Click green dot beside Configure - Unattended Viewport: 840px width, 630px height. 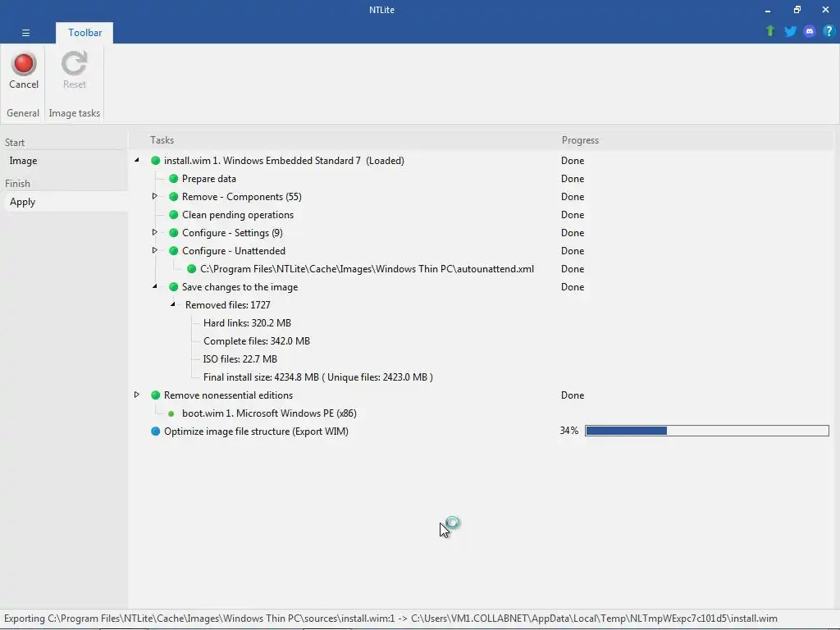pyautogui.click(x=174, y=251)
